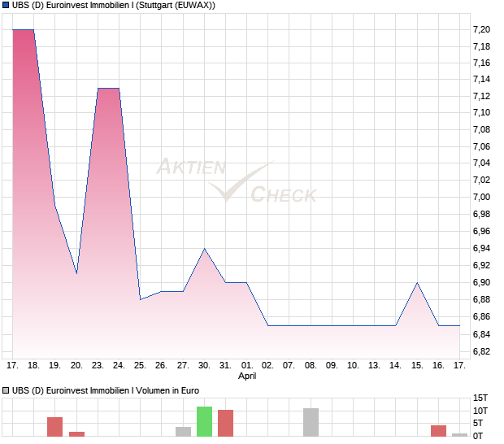Click the '08.' date label on x-axis
This screenshot has width=504, height=444.
[311, 365]
